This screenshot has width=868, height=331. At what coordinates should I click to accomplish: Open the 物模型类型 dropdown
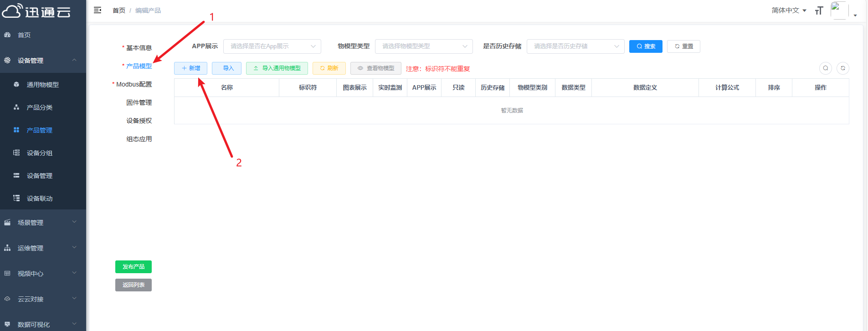pos(424,46)
